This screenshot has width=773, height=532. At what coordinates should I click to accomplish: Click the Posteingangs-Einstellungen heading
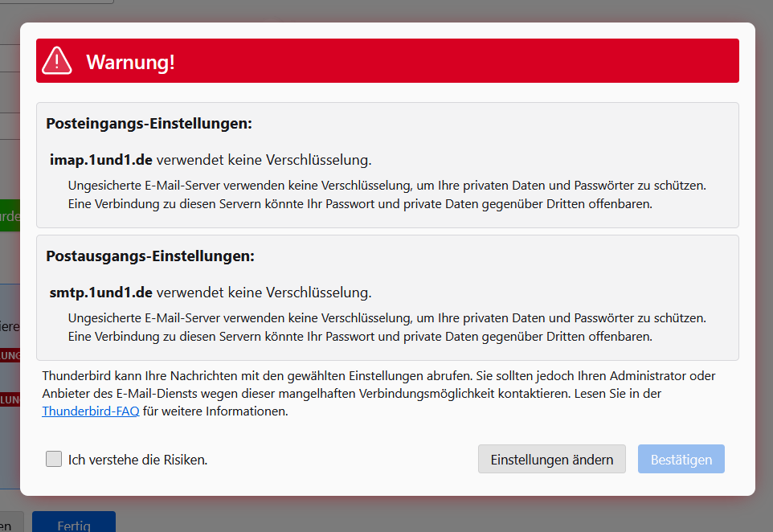click(149, 124)
